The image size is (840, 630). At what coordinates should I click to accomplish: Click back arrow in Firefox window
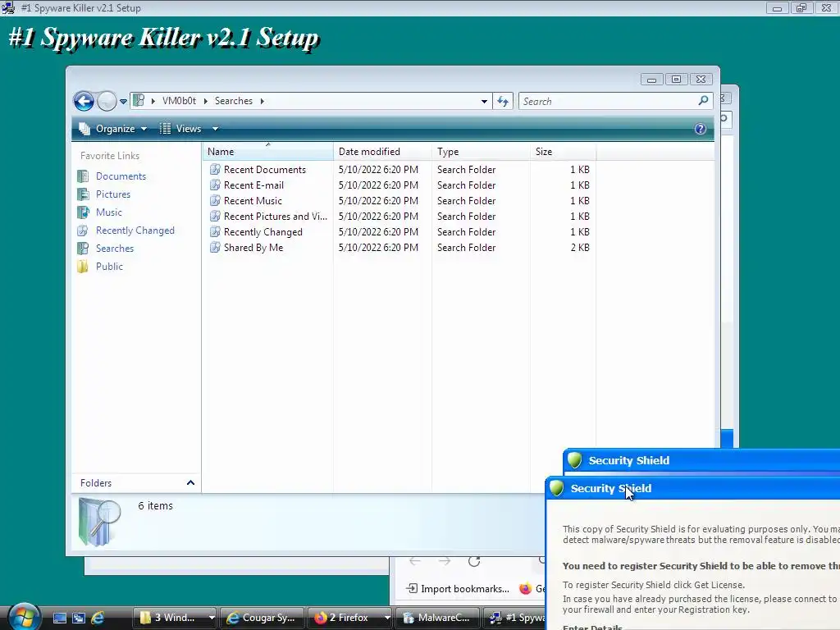[x=415, y=561]
